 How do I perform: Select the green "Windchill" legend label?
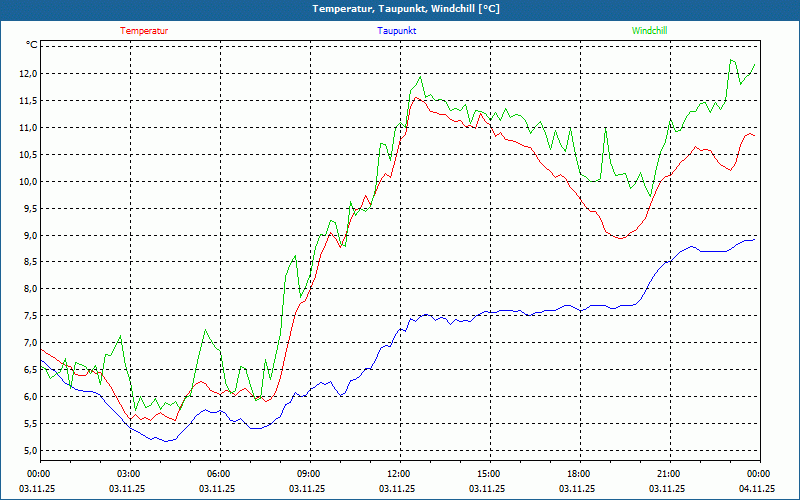649,31
